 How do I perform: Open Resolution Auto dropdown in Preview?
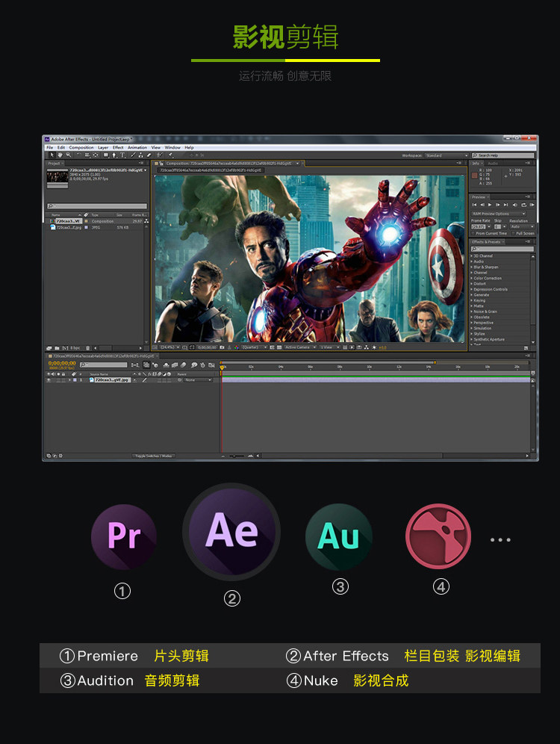(x=522, y=227)
